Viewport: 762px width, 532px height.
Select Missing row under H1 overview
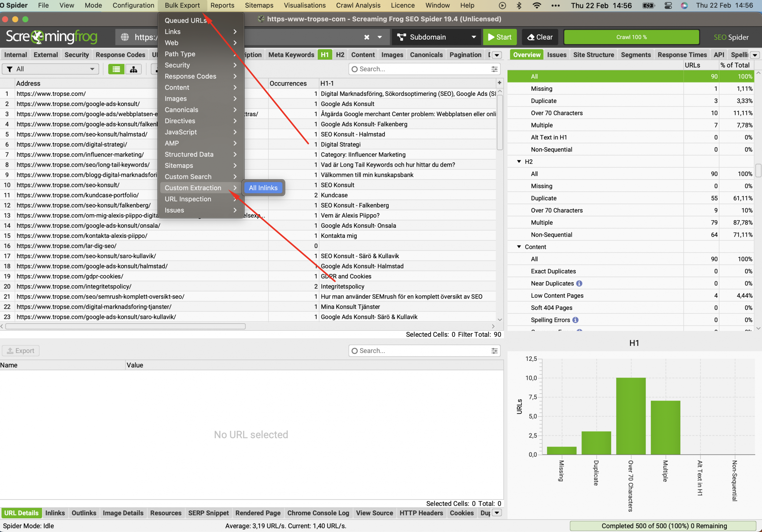(630, 89)
